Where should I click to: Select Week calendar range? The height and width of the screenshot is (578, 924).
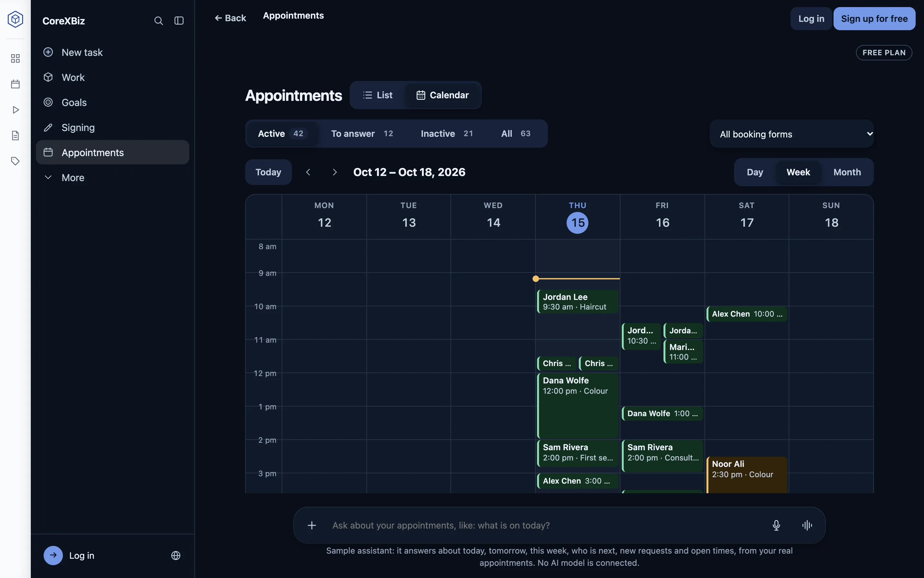798,172
